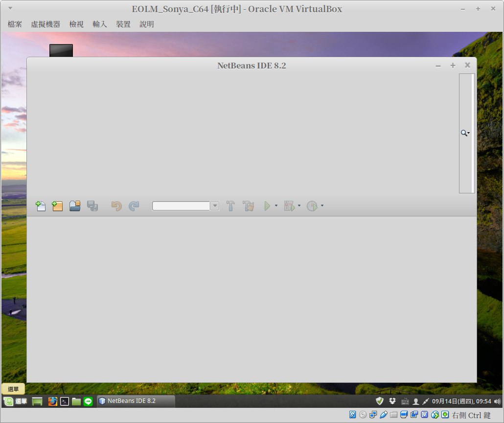The image size is (504, 423).
Task: Open the file manager folder icon
Action: 76,401
